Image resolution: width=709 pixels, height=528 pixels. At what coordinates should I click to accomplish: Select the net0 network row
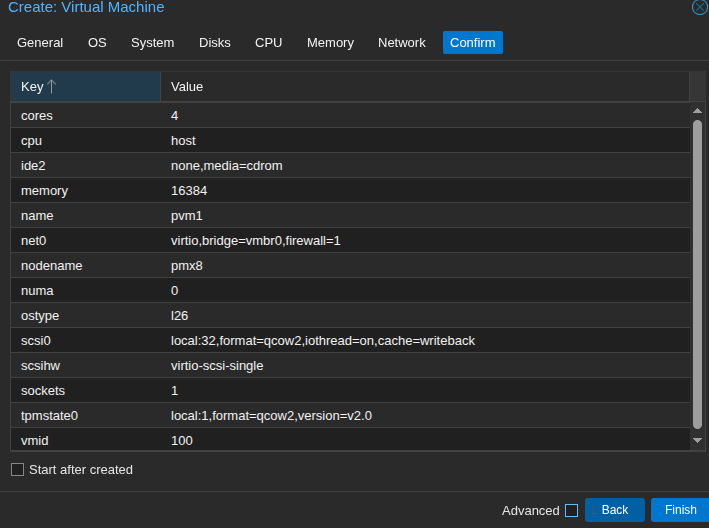tap(350, 241)
